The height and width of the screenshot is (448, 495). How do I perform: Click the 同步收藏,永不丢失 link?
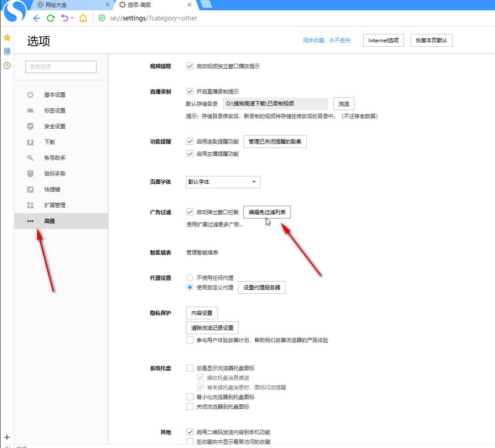326,40
